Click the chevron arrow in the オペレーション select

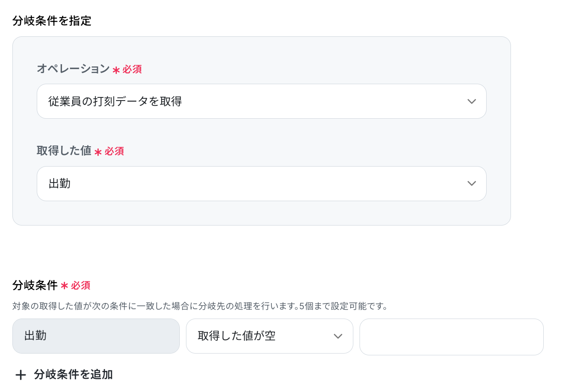(472, 101)
